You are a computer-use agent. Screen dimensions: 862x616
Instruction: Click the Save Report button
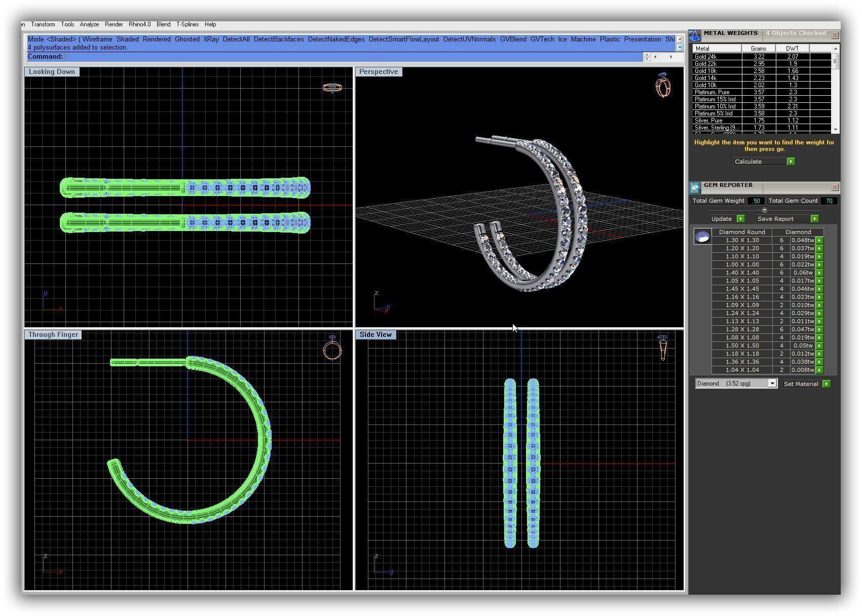point(783,218)
